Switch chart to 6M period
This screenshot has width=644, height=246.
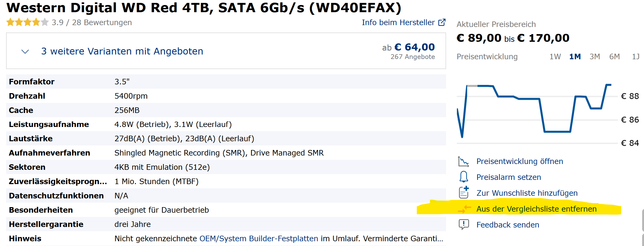tap(614, 57)
